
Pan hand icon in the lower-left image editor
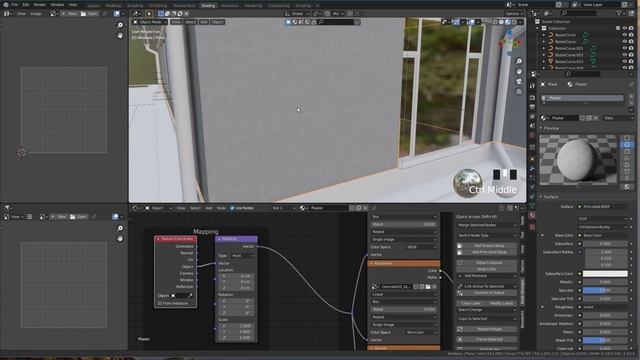[x=120, y=238]
